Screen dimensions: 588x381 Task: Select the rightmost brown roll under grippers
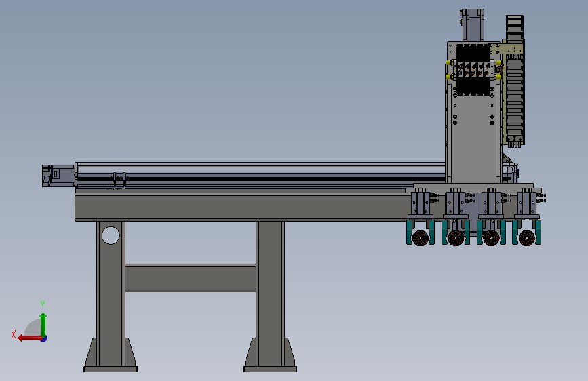[x=526, y=238]
